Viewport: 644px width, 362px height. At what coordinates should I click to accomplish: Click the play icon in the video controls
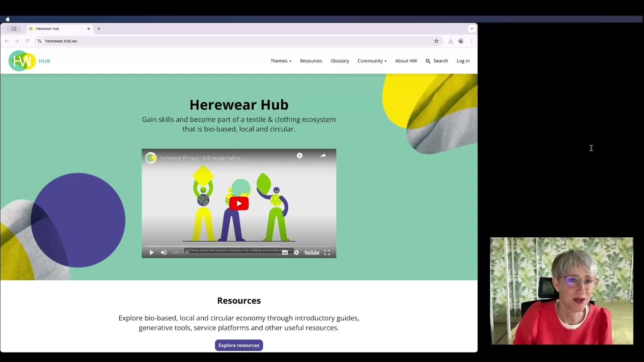[151, 253]
